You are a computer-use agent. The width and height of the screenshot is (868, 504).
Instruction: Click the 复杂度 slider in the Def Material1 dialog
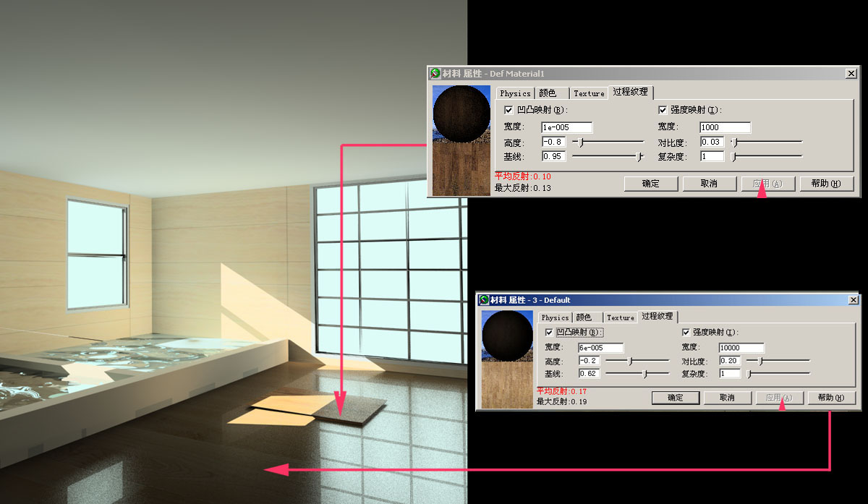tap(767, 156)
